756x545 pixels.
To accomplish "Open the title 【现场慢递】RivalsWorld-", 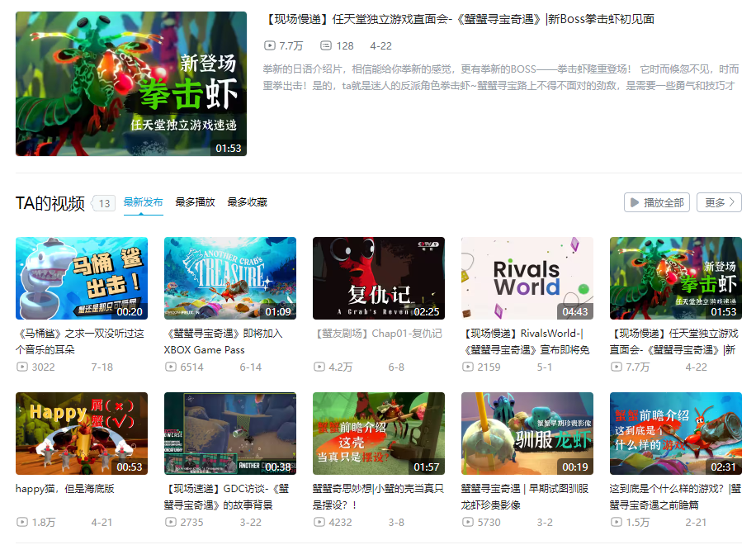I will (x=526, y=342).
